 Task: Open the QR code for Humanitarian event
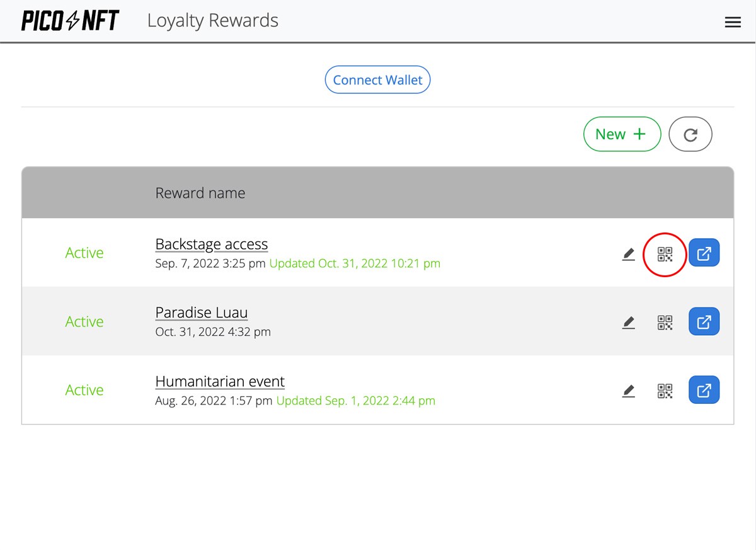pyautogui.click(x=665, y=391)
